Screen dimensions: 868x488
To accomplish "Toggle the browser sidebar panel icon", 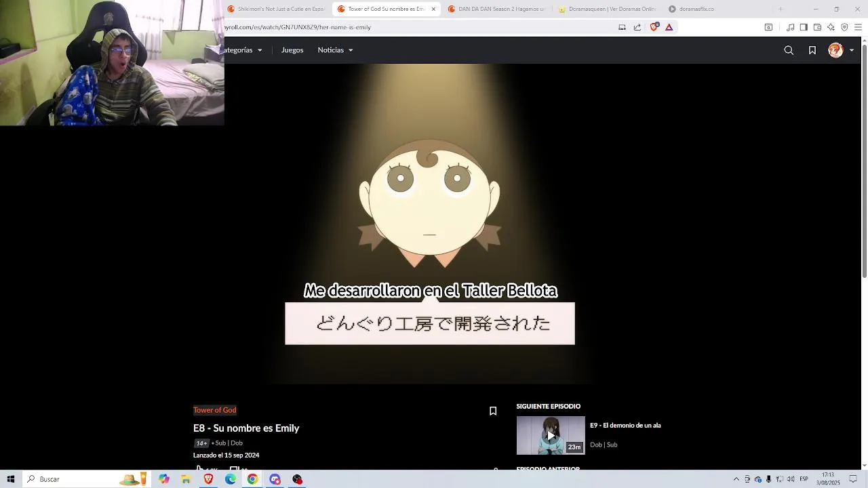I will [x=804, y=27].
